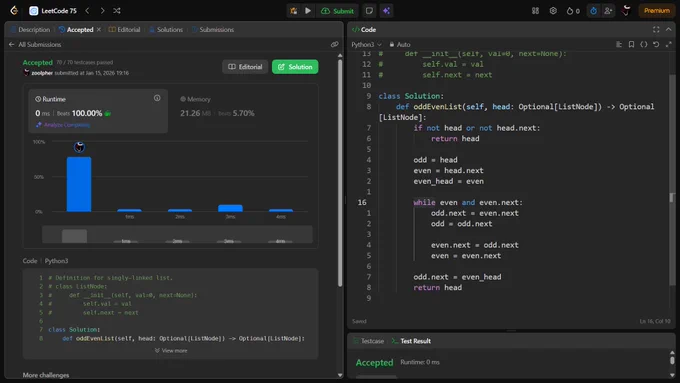Screen dimensions: 680x383
Task: Open the LeetCode 75 study plan list
Action: pos(53,11)
